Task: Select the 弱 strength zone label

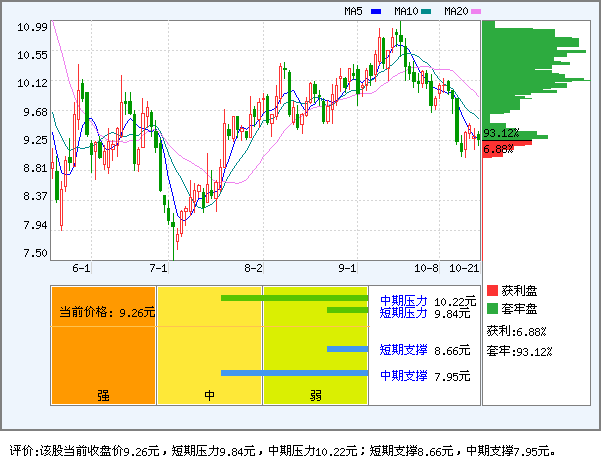Action: click(315, 395)
